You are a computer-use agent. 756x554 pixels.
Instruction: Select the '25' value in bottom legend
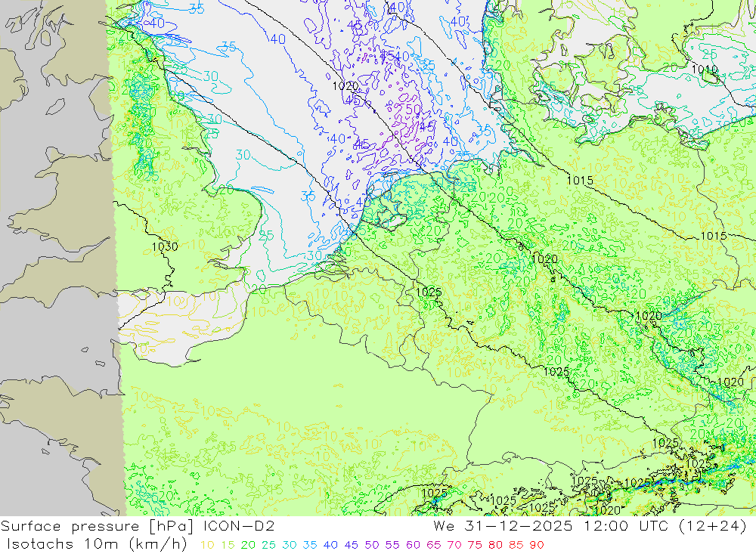coord(269,545)
